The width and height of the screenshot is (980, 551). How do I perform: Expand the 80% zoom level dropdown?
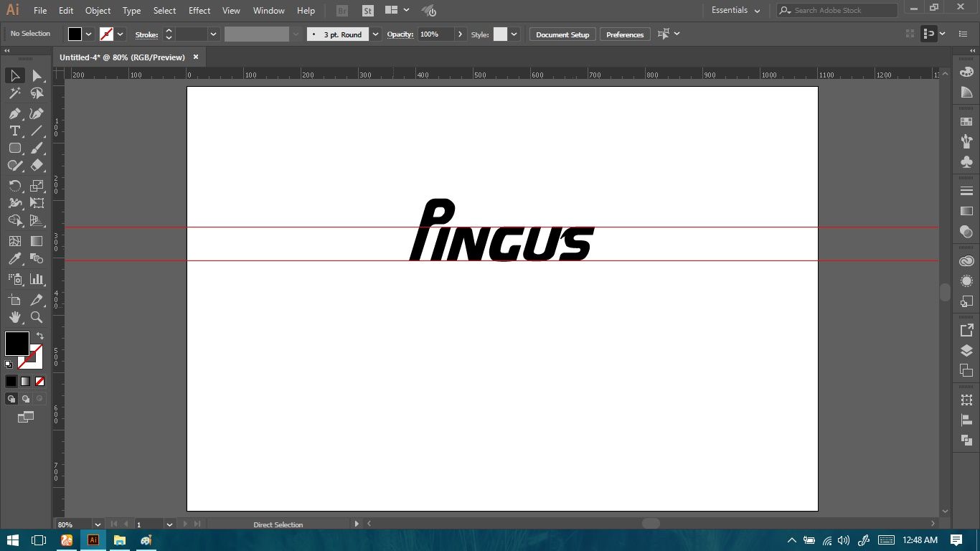(x=98, y=524)
